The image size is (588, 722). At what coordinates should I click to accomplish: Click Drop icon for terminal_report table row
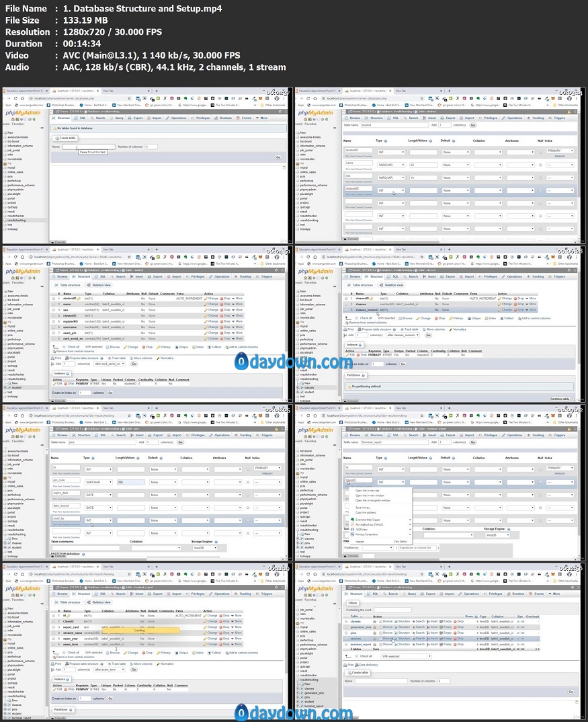pos(459,644)
